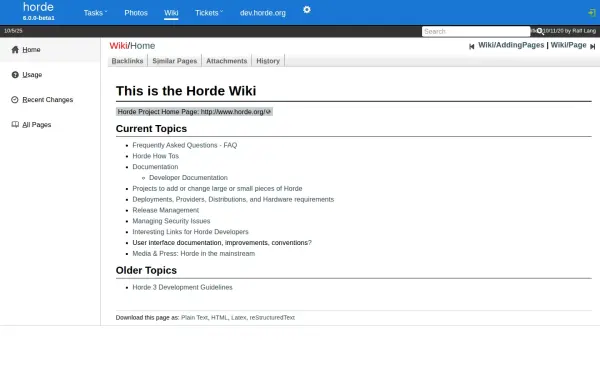Open the User interface documentation link
The image size is (600, 375).
click(x=222, y=243)
